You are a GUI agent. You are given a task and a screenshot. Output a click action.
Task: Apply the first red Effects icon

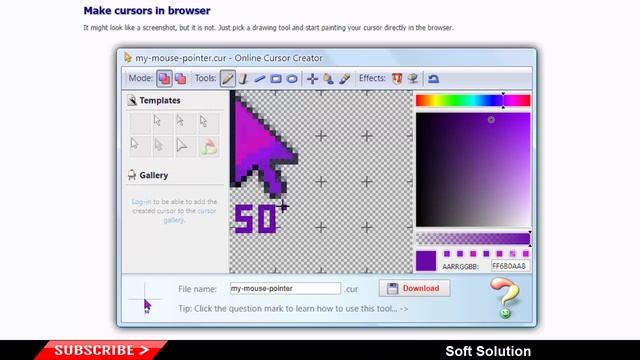[397, 78]
